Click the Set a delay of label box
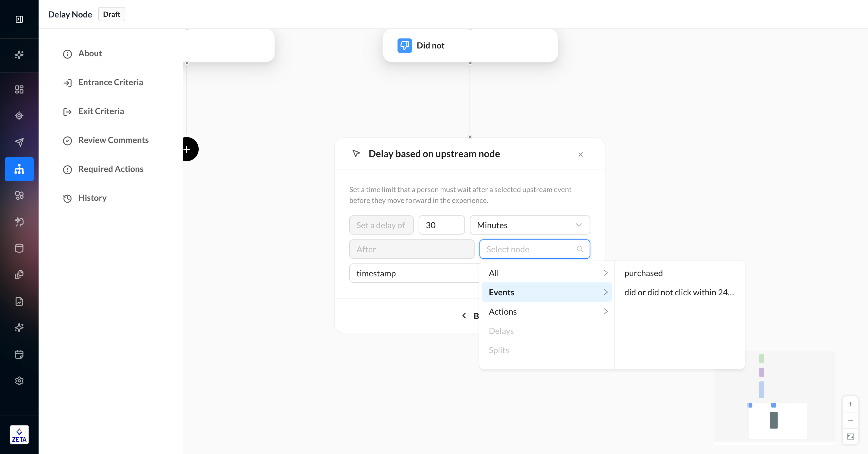 [381, 225]
